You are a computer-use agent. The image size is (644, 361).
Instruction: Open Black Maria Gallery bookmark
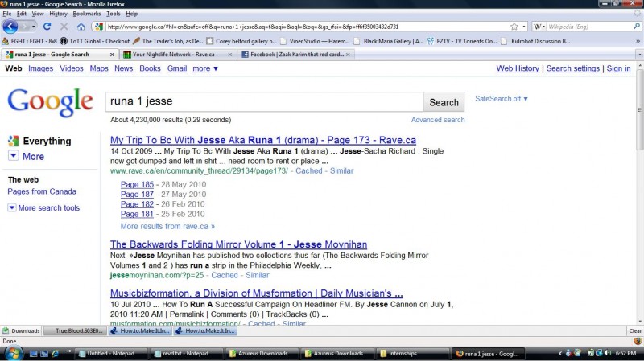click(x=389, y=41)
